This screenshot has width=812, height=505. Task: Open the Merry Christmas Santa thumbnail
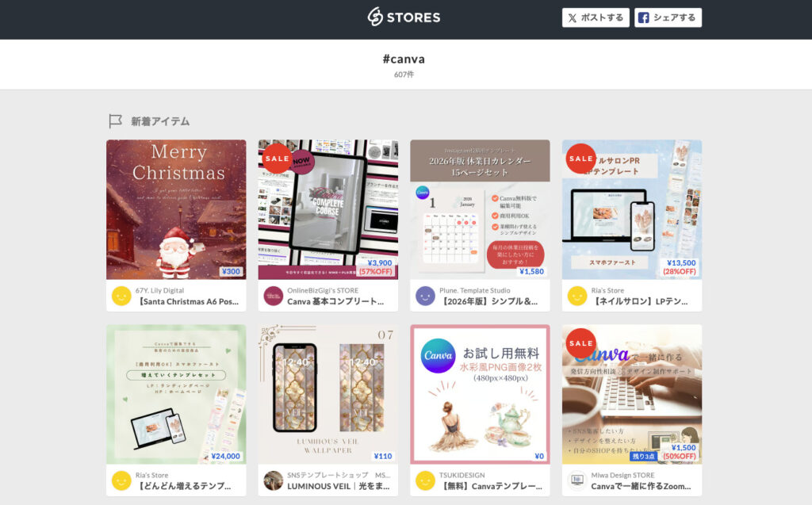176,209
